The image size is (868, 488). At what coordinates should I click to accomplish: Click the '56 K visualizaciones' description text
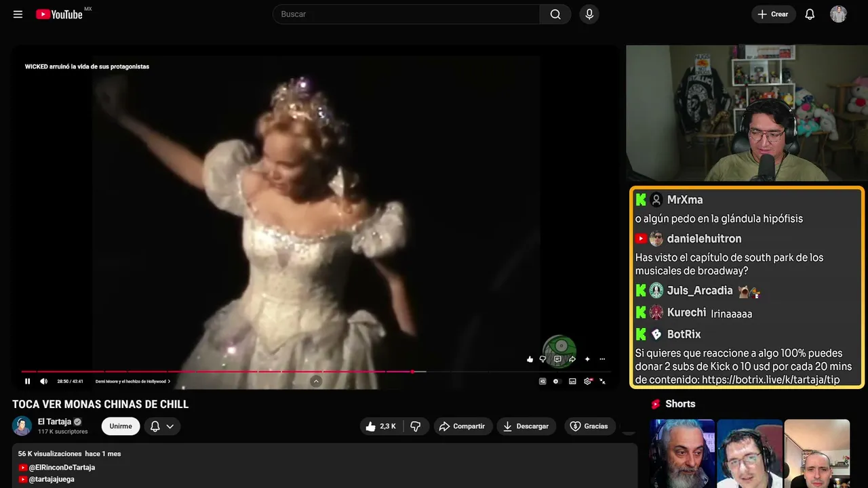50,453
